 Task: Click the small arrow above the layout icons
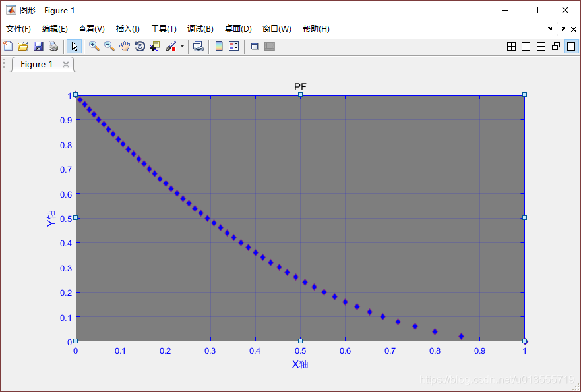coord(550,29)
